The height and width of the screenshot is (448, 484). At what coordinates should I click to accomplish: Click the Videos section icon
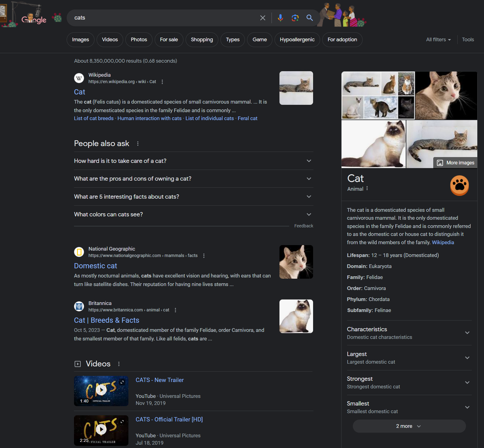(78, 364)
